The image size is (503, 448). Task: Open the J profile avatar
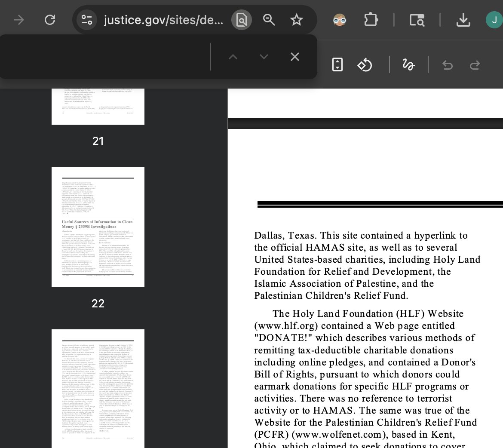tap(494, 20)
